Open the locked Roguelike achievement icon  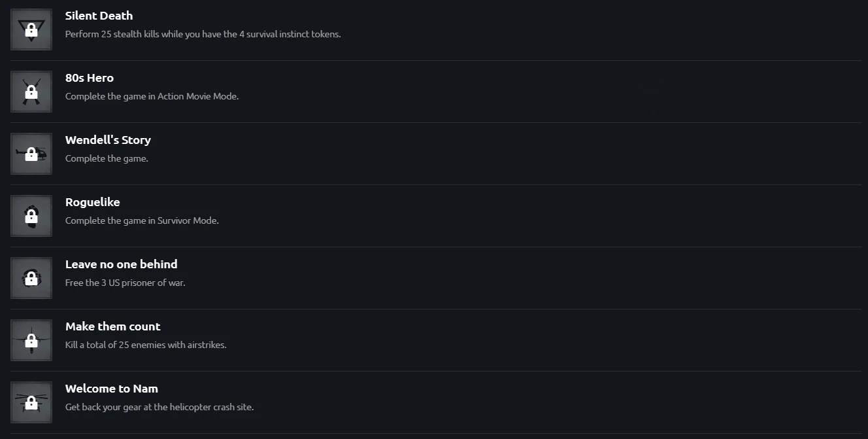[31, 216]
